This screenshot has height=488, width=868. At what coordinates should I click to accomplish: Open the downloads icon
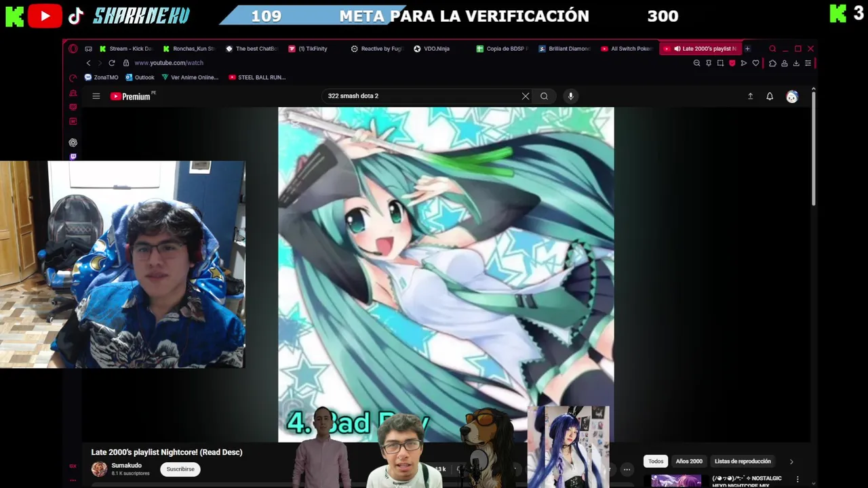796,63
